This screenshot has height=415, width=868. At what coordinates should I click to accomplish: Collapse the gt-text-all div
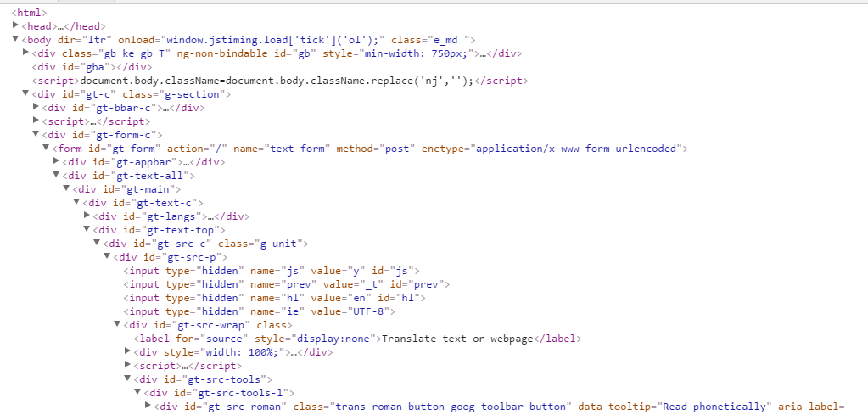(57, 175)
